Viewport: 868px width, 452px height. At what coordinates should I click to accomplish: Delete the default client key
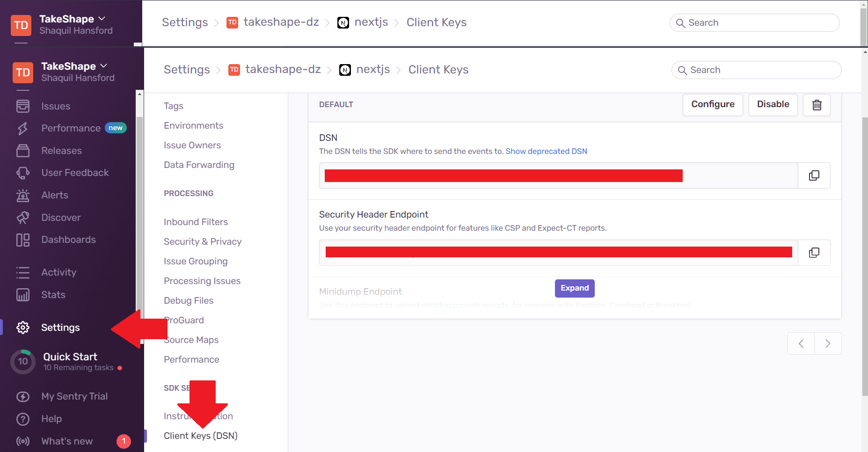coord(817,105)
